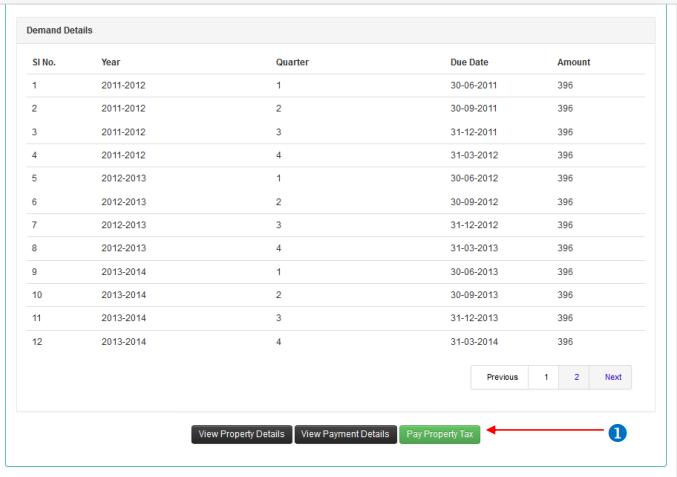Click the Pay Property Tax button
This screenshot has width=677, height=477.
(x=439, y=434)
